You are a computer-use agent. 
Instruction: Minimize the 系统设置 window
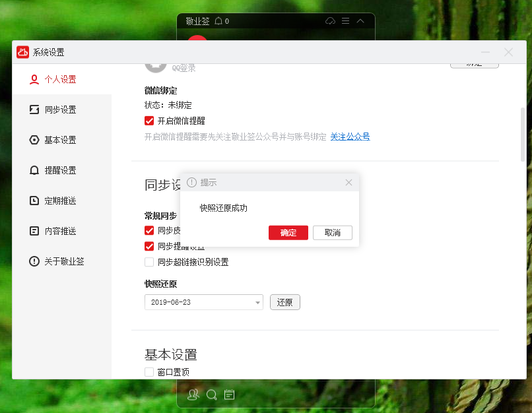tap(486, 52)
